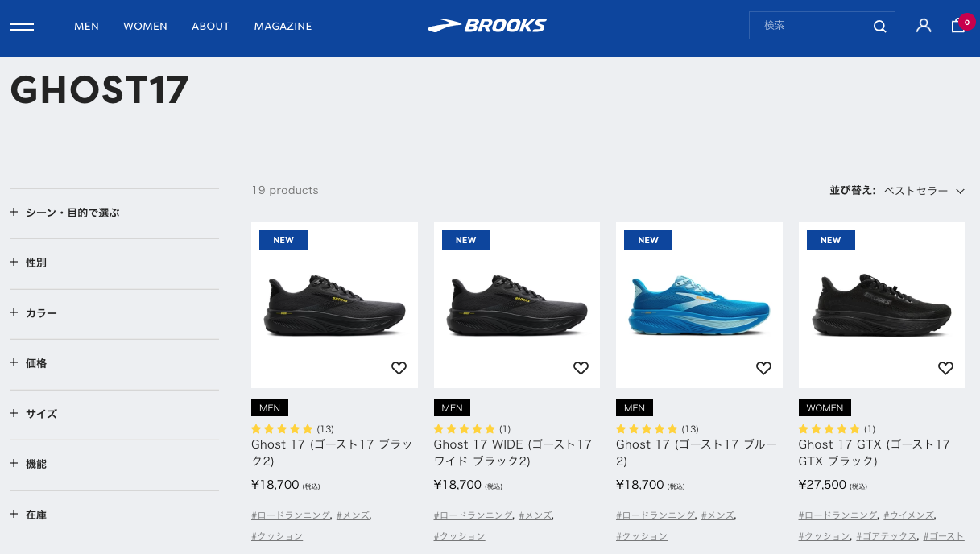Add Ghost 17 ブルー2 to wishlist
This screenshot has height=554, width=980.
click(763, 368)
